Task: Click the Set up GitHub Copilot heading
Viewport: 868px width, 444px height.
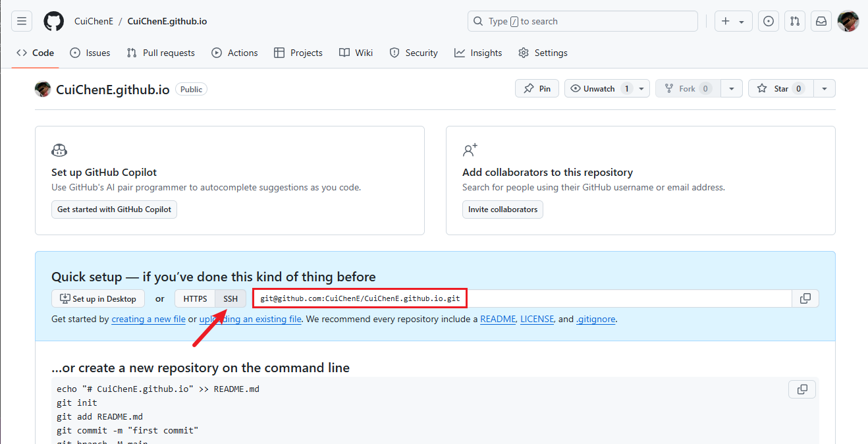Action: click(104, 172)
